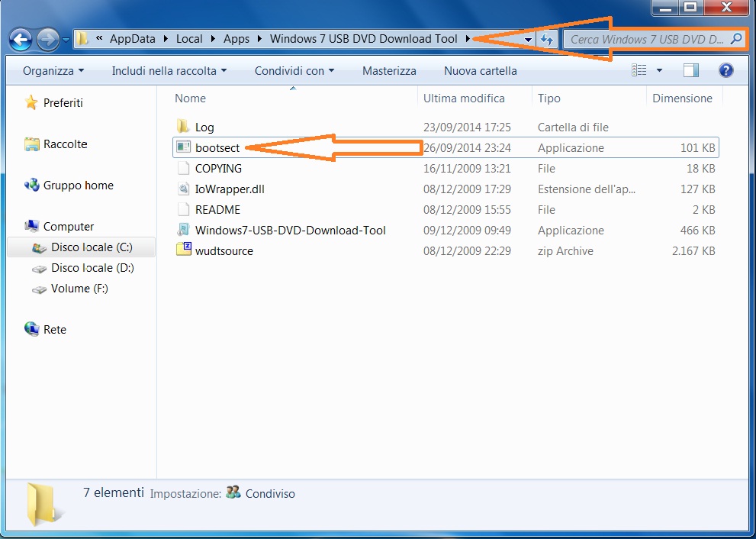Click Windows 7 USB DVD Download Tool breadcrumb
This screenshot has width=756, height=539.
[x=364, y=39]
